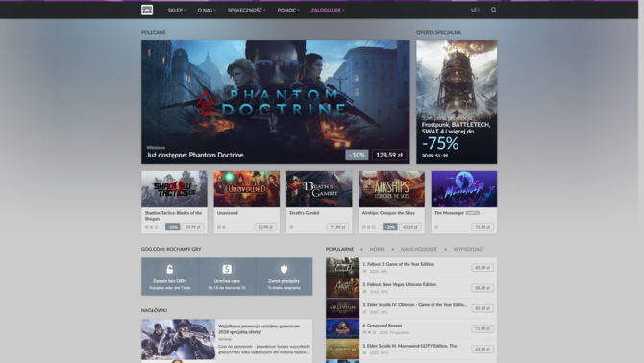The image size is (644, 363).
Task: Open Elder Scrolls III: Morrowind GOTY entry
Action: tap(411, 349)
